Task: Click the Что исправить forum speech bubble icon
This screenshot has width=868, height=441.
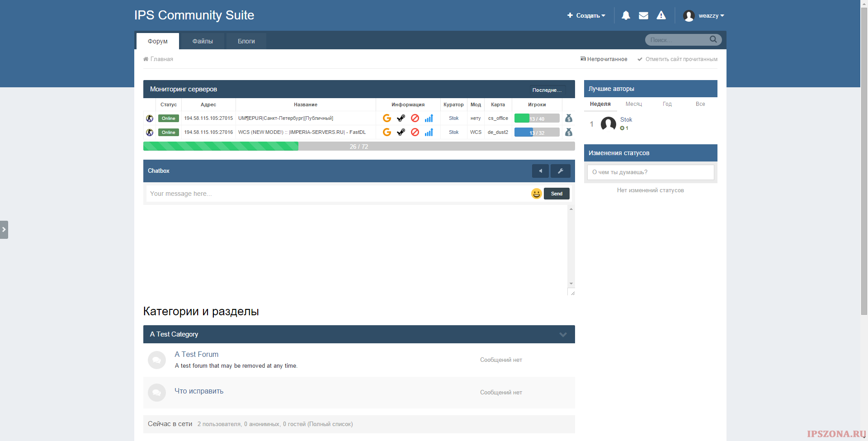Action: point(157,393)
